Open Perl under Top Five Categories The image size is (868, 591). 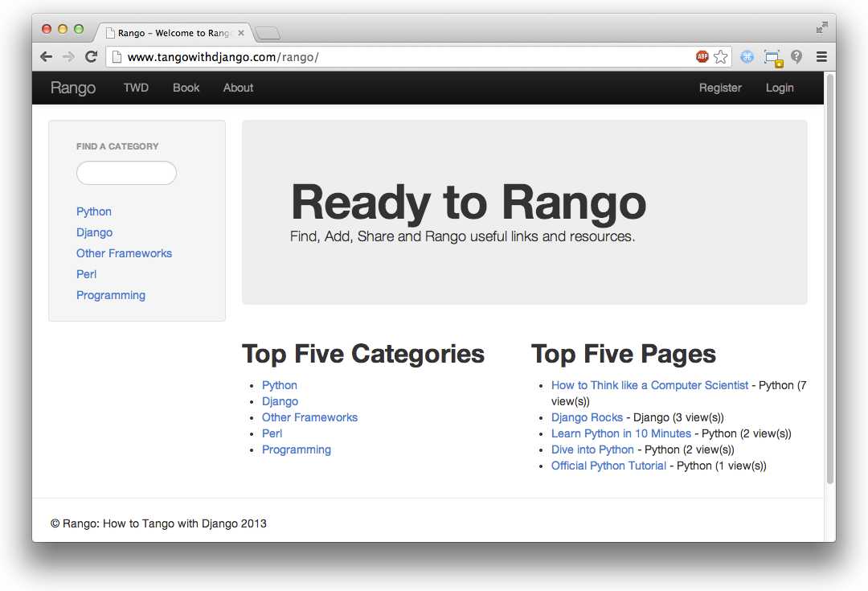pyautogui.click(x=272, y=433)
